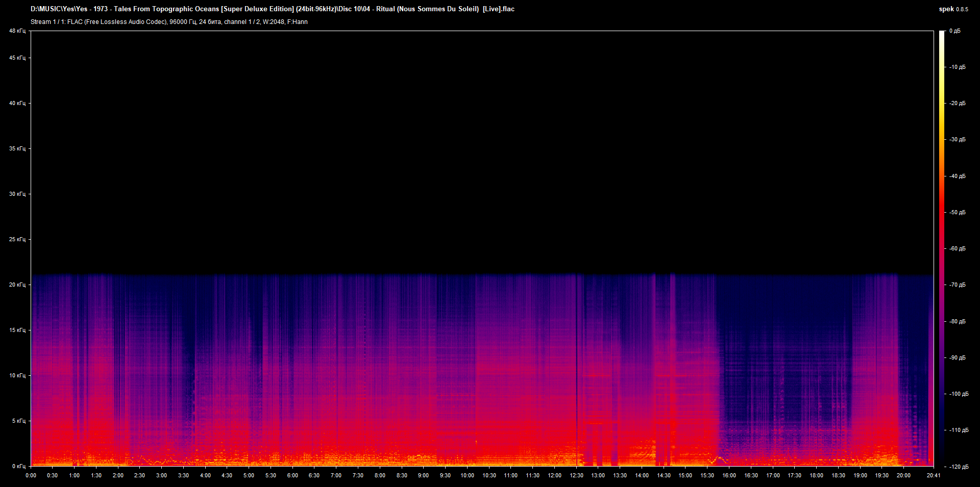The width and height of the screenshot is (980, 487).
Task: Click the 14:00 time axis label
Action: [x=642, y=476]
